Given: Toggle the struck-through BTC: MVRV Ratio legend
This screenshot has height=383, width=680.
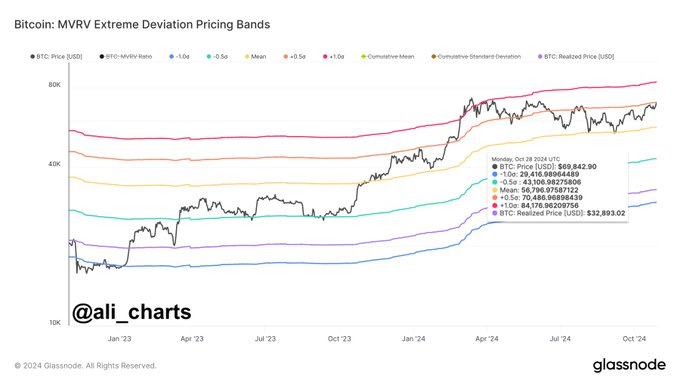Looking at the screenshot, I should pyautogui.click(x=126, y=56).
